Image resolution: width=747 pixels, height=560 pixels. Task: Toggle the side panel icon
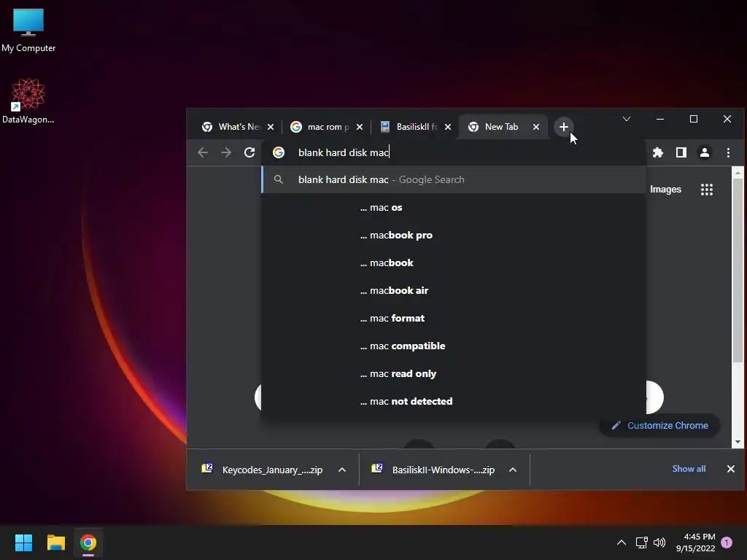[681, 152]
